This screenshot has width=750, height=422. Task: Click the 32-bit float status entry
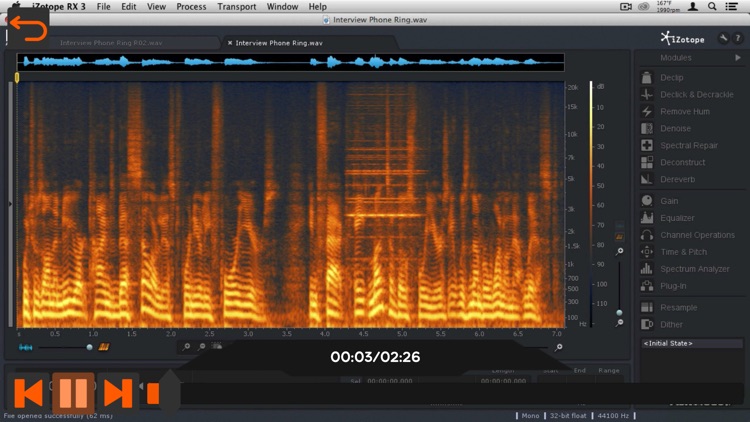tap(568, 416)
